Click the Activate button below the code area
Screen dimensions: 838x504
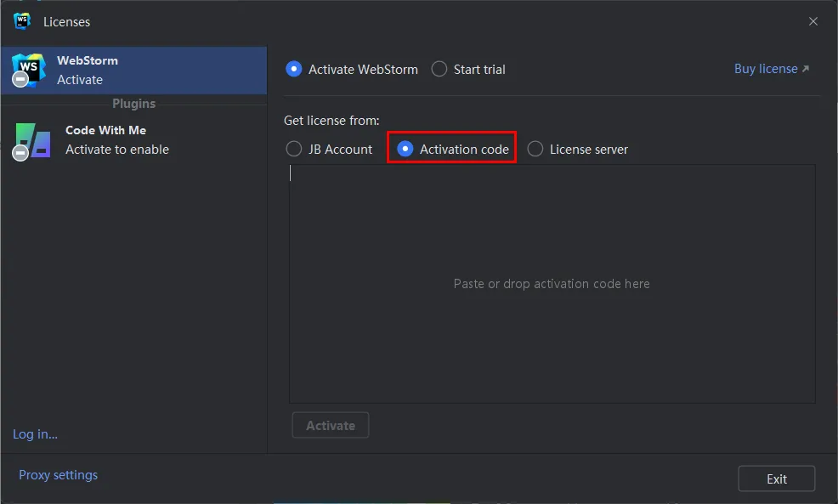pos(331,426)
